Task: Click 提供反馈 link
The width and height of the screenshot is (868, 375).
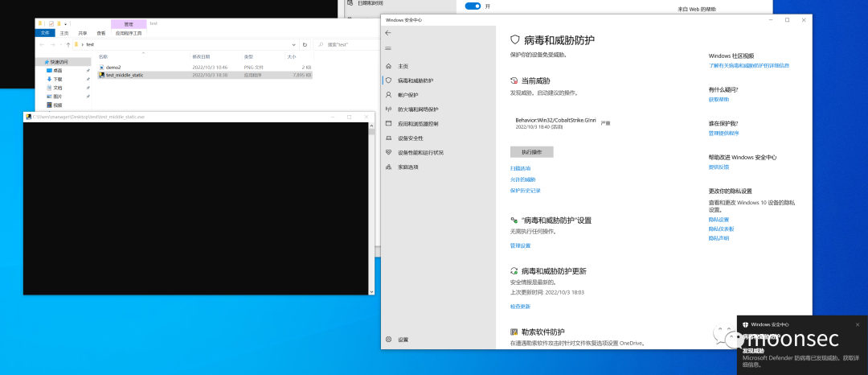Action: click(x=719, y=167)
